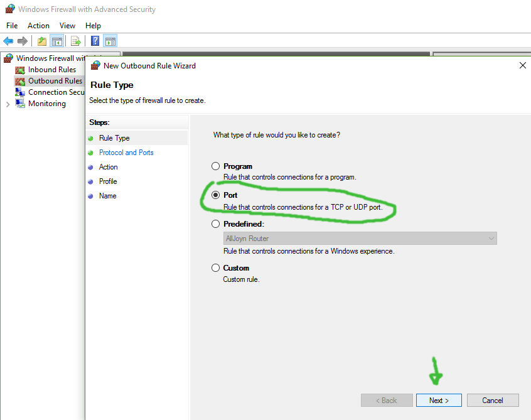Click the Back arrow toolbar icon
Image resolution: width=531 pixels, height=420 pixels.
(8, 41)
